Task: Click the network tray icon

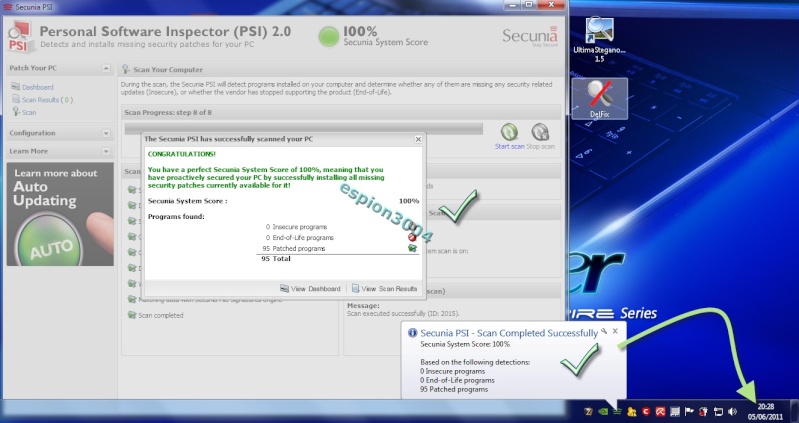Action: [x=718, y=411]
